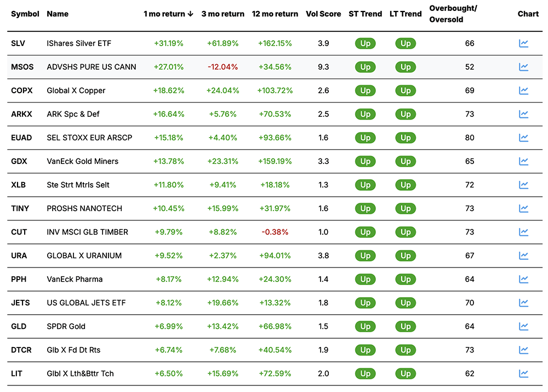Sort by the 1 mo return column
Image resolution: width=548 pixels, height=392 pixels.
(x=168, y=14)
